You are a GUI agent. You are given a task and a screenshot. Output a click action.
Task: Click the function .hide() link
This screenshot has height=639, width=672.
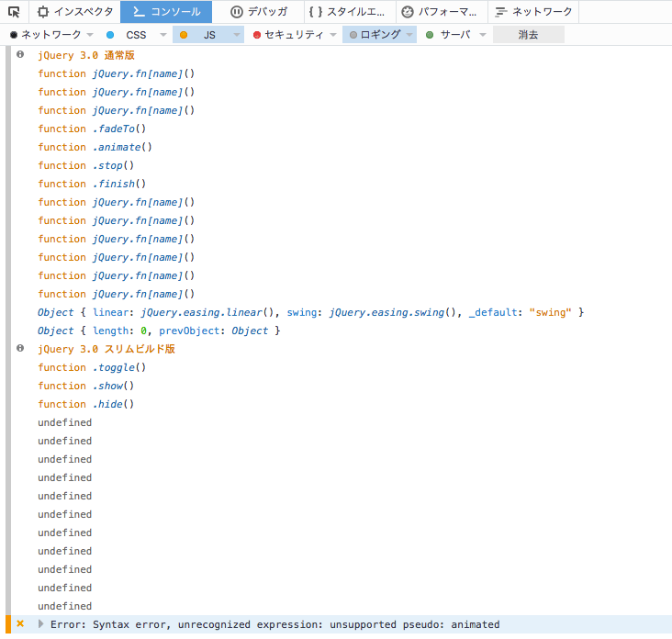pyautogui.click(x=85, y=404)
